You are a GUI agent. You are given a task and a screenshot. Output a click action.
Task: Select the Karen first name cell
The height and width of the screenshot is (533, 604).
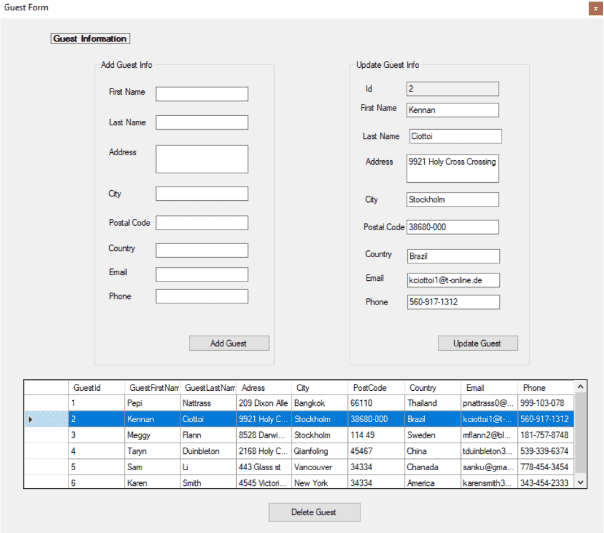(x=153, y=482)
